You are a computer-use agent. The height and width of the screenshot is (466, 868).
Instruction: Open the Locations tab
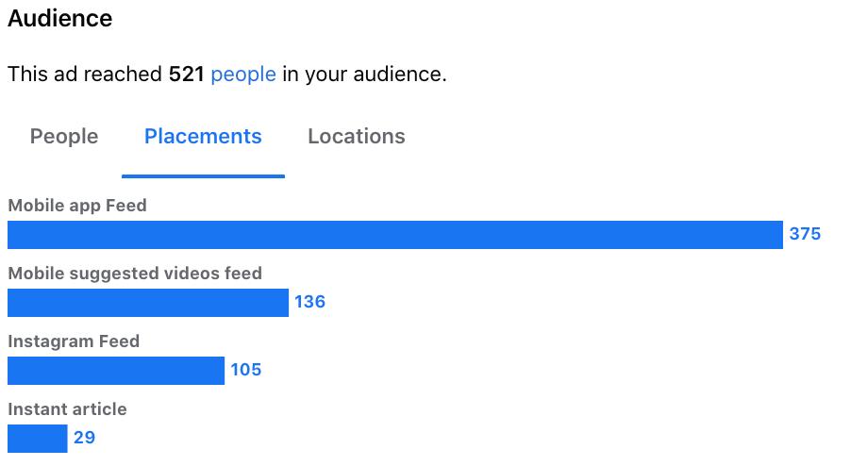point(357,136)
